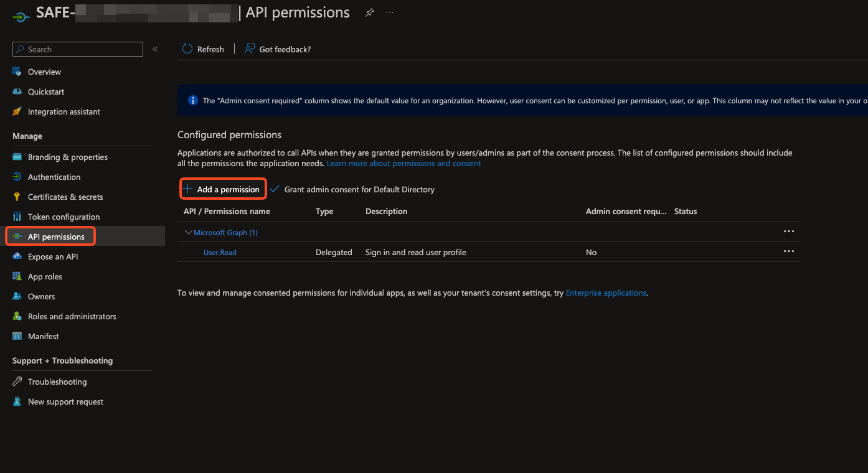Click the Roles and administrators icon

pyautogui.click(x=17, y=316)
